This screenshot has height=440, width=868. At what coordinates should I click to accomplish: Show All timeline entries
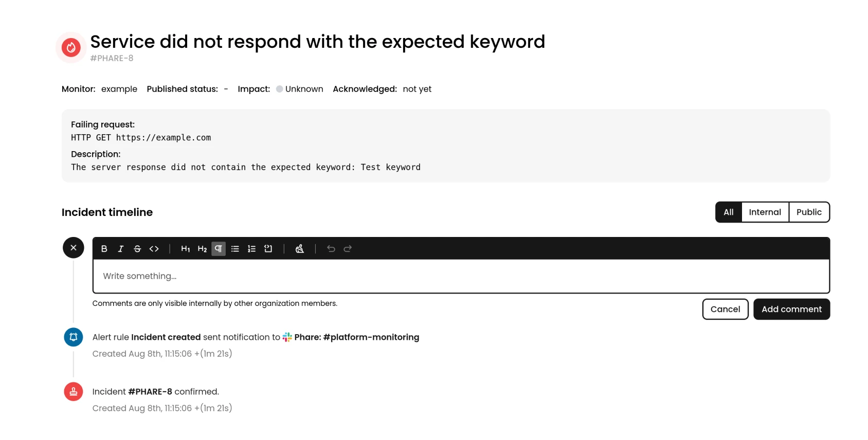point(729,212)
